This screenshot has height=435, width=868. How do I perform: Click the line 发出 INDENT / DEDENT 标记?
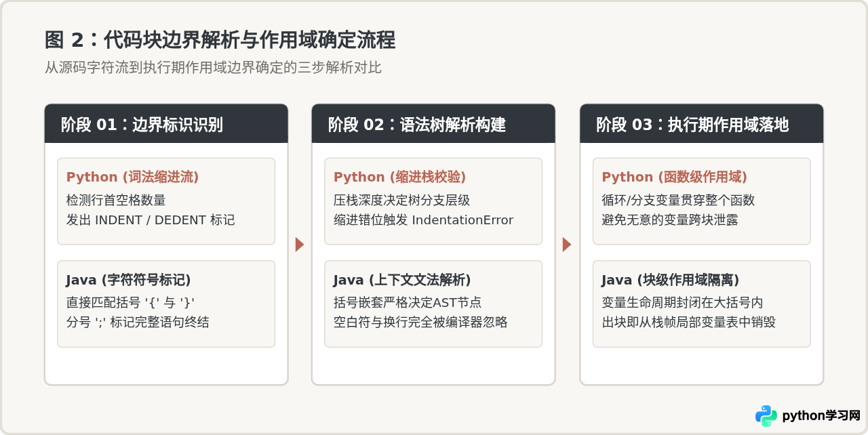151,220
